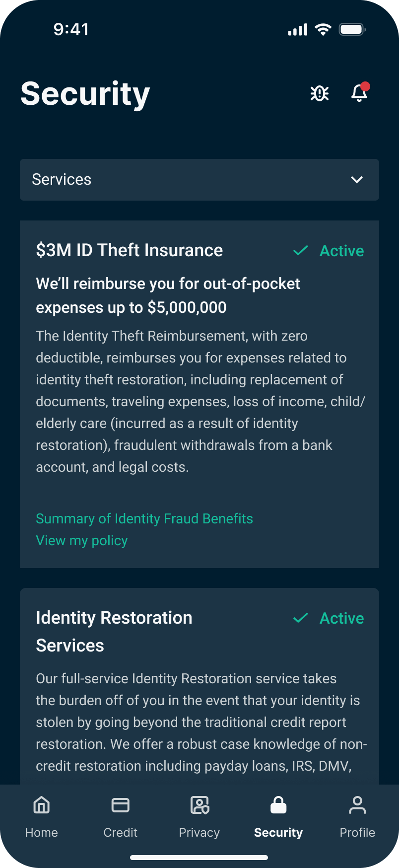Screen dimensions: 399x868
Task: Click the Services dropdown chevron arrow
Action: 357,180
